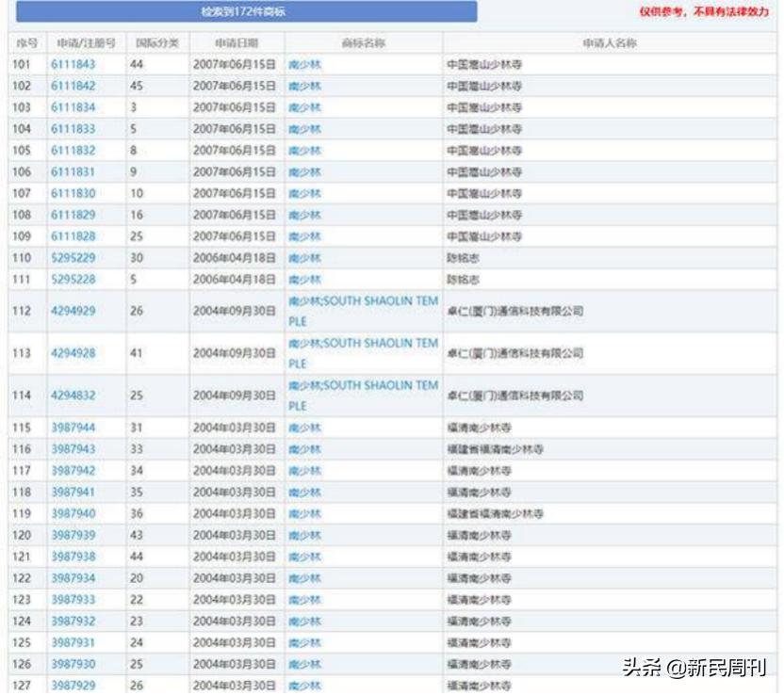The image size is (784, 695).
Task: Open registration number 6111828 link
Action: pos(73,236)
